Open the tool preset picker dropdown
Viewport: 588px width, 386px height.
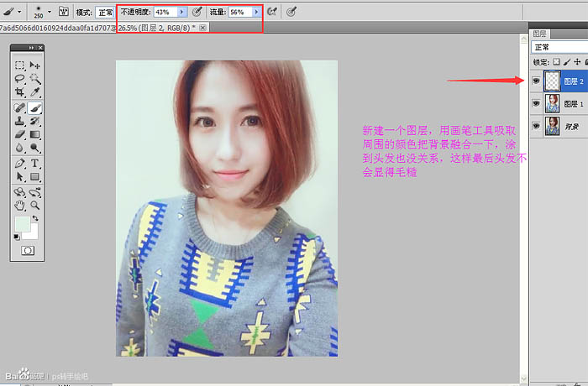click(19, 12)
